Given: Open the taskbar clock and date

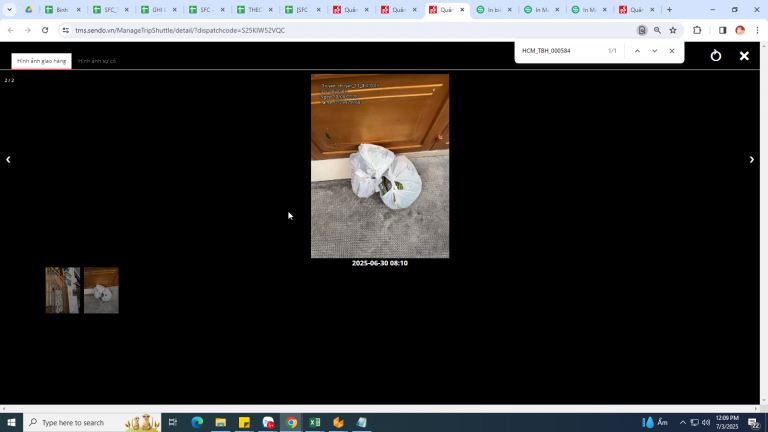Looking at the screenshot, I should (x=727, y=422).
